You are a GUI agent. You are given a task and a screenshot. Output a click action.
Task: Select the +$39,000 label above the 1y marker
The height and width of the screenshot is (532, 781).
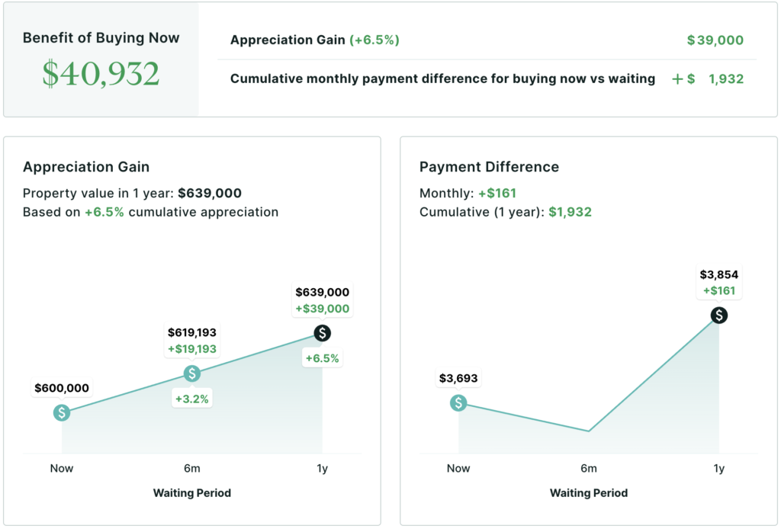[323, 309]
